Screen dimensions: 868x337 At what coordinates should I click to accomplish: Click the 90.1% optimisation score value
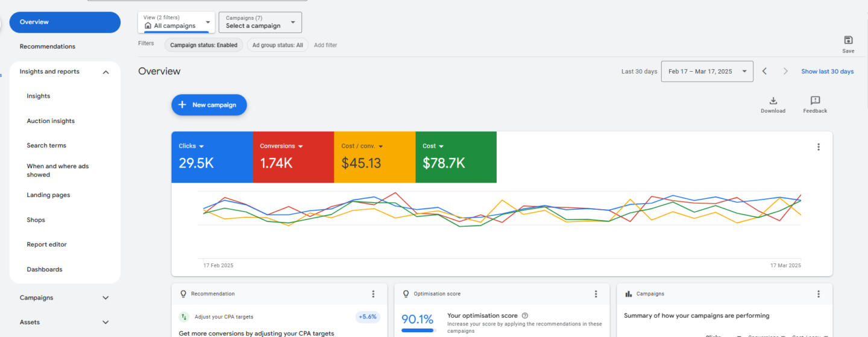tap(418, 319)
